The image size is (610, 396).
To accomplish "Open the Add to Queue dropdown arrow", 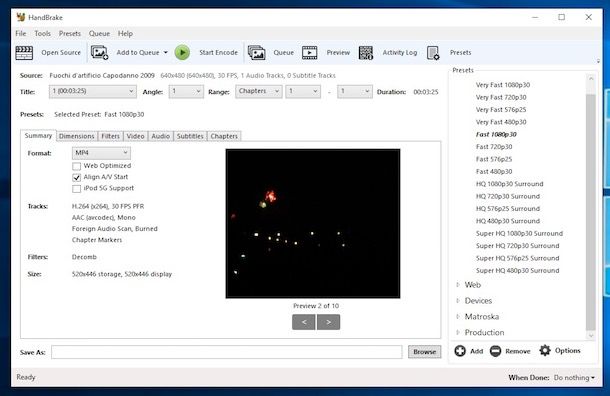I will pyautogui.click(x=165, y=53).
